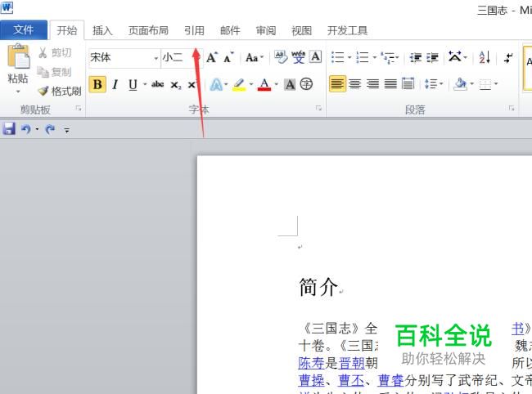Activate the 格式刷 (Format Painter)

tap(60, 91)
